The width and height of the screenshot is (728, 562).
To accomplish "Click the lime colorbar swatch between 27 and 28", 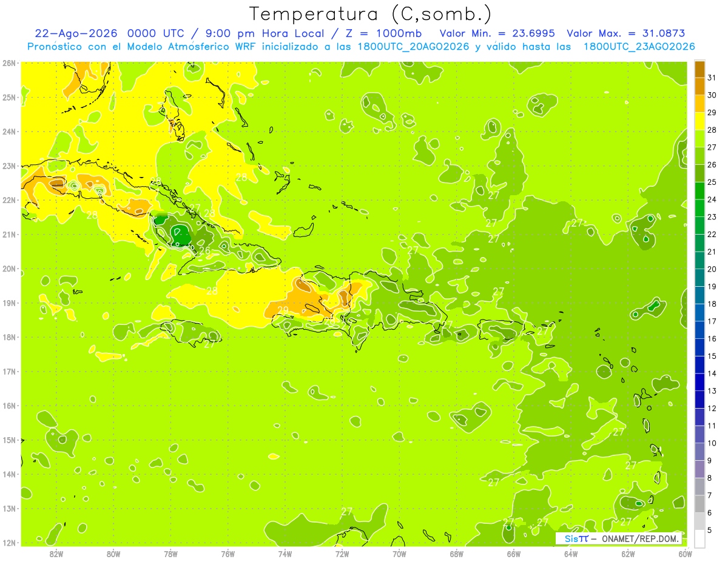I will [699, 139].
